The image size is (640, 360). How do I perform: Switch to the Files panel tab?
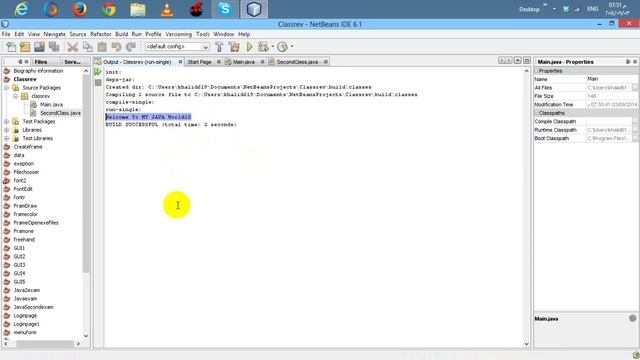(x=41, y=62)
